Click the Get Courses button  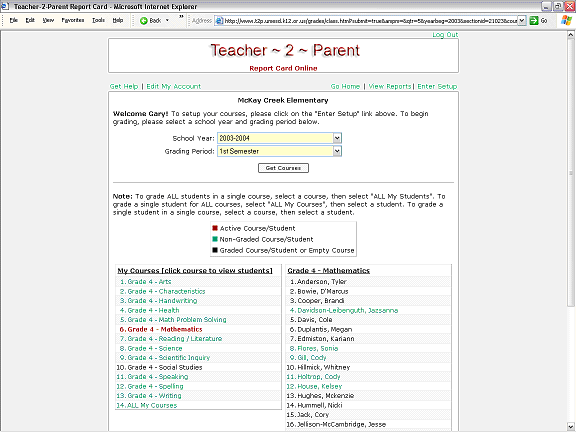point(283,168)
